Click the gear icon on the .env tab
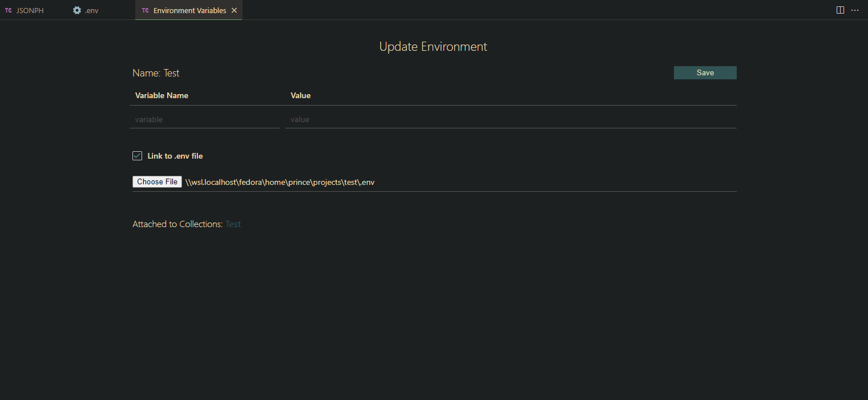Screen dimensions: 868x400 [76, 10]
